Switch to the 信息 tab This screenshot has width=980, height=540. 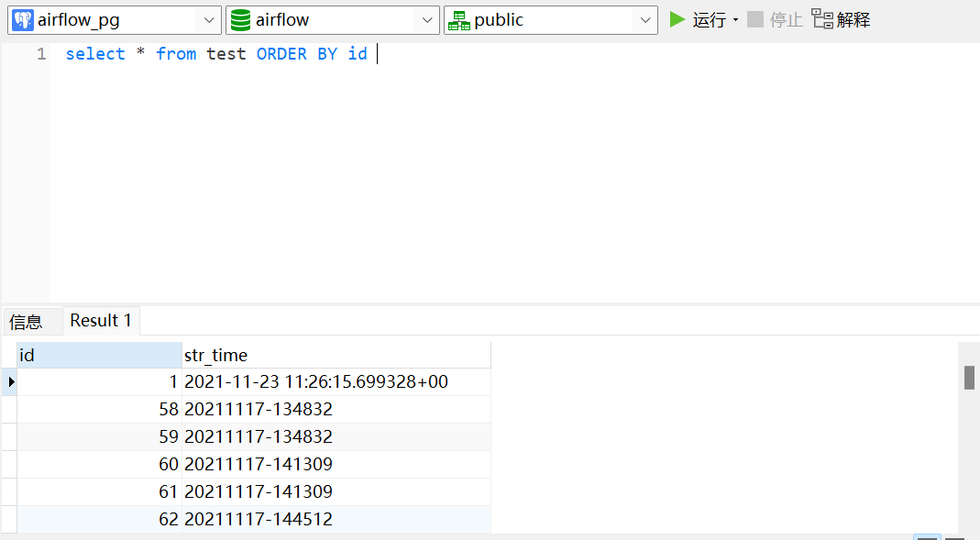coord(26,321)
